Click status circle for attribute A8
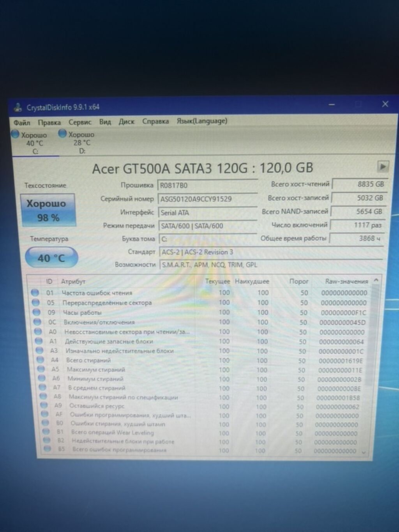 pos(43,396)
